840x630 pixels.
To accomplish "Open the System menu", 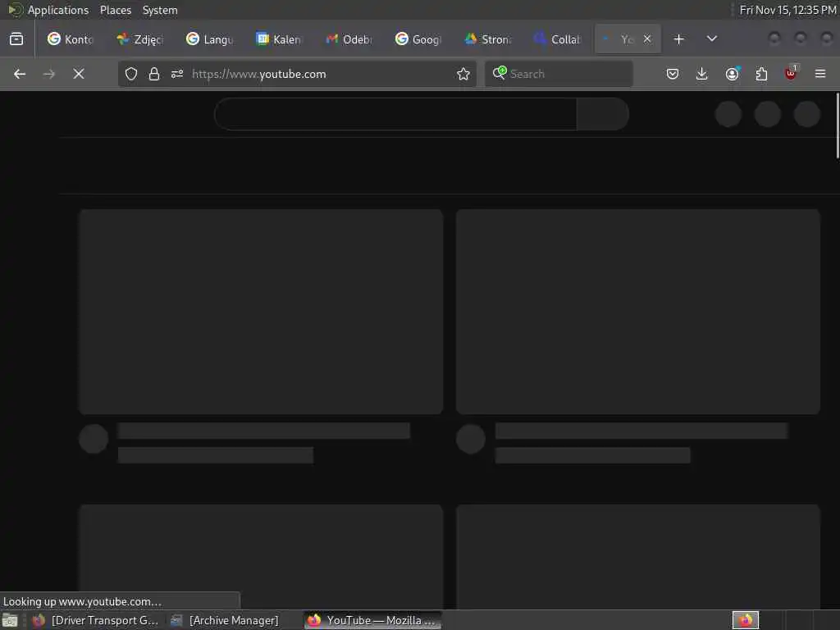I will click(160, 10).
